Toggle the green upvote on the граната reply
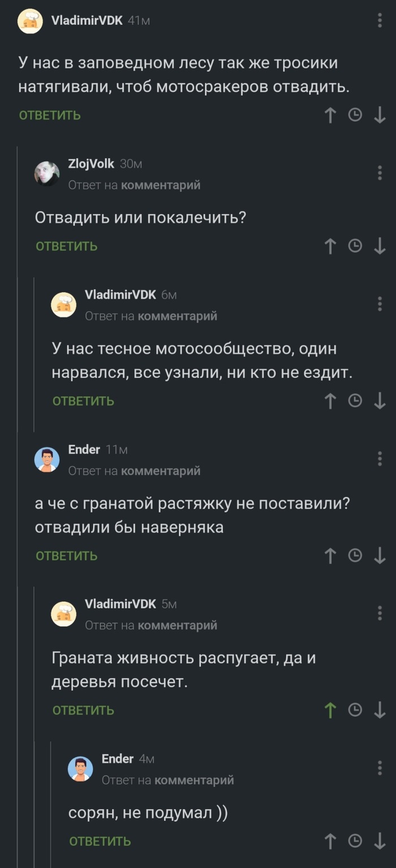 pos(330,710)
